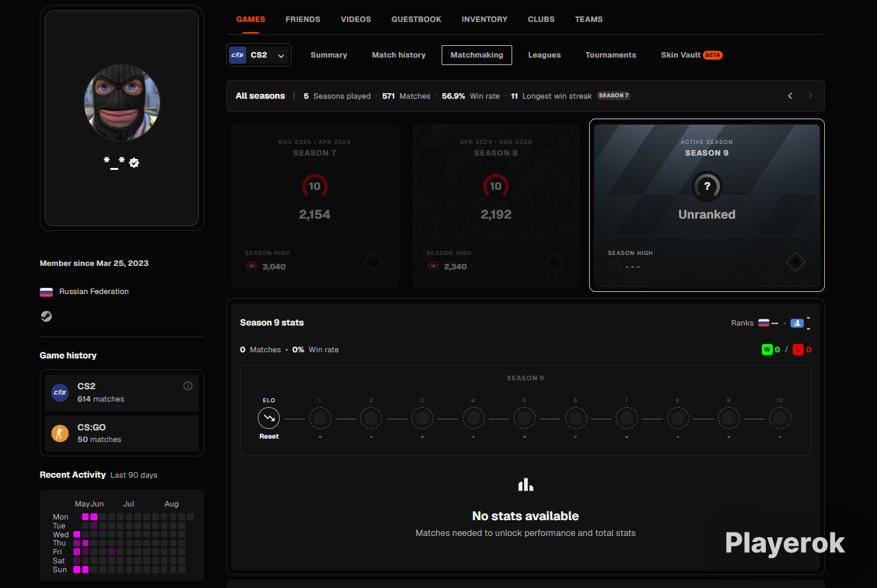Click the Season 8 level 10 badge
Image resolution: width=877 pixels, height=588 pixels.
tap(496, 186)
